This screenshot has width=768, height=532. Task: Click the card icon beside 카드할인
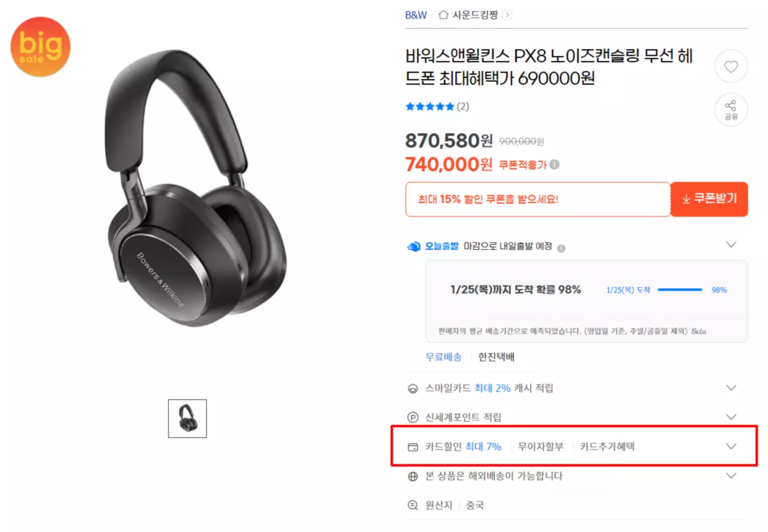click(413, 447)
